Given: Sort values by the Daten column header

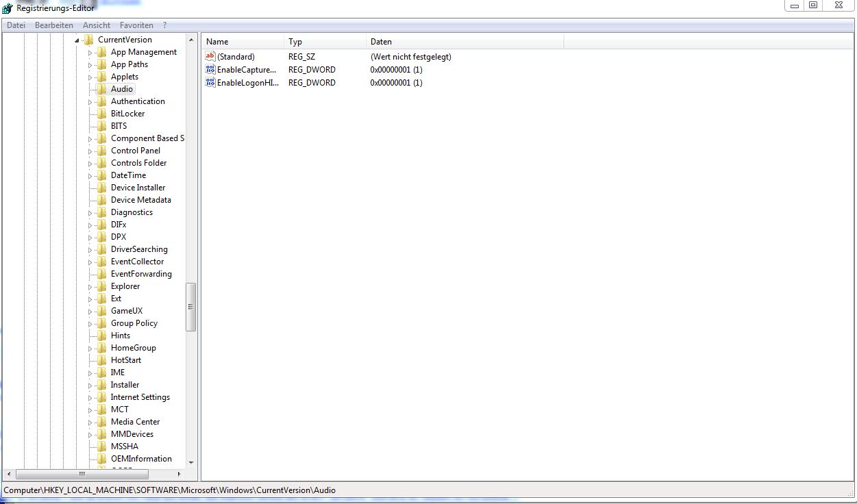Looking at the screenshot, I should pos(464,42).
